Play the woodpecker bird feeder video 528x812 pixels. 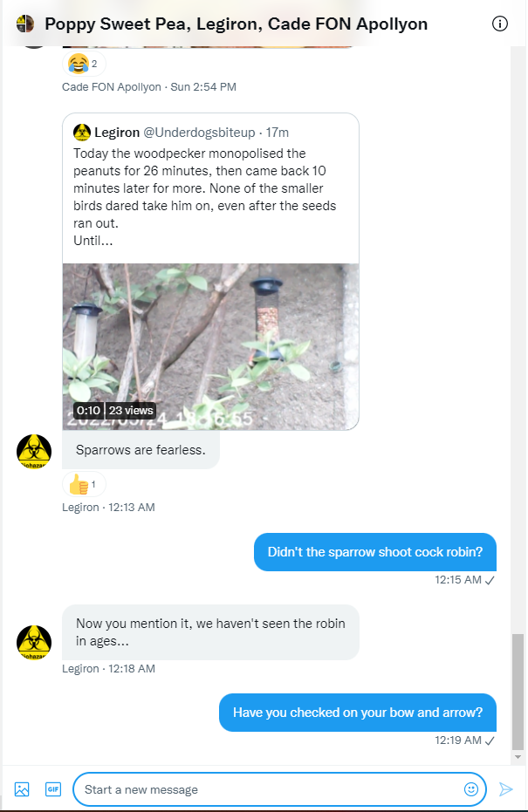pos(211,346)
